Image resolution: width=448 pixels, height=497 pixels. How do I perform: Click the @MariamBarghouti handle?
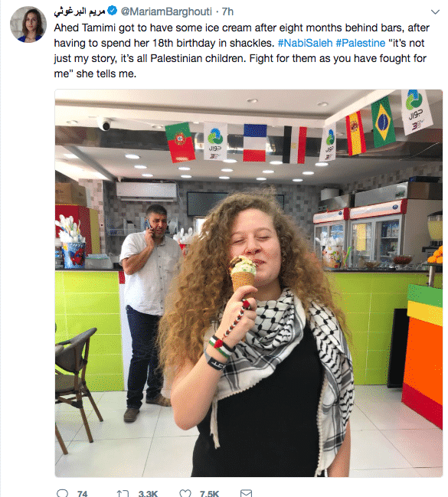166,11
